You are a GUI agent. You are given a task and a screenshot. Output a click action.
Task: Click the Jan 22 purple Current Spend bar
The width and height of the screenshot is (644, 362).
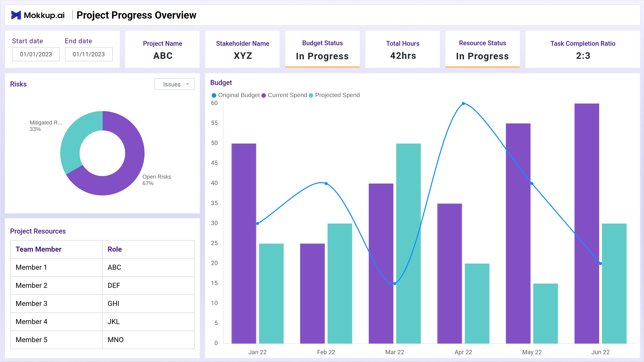coord(244,243)
